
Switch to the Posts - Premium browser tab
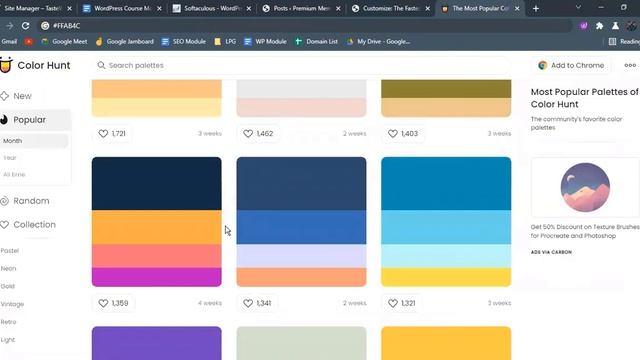(301, 9)
